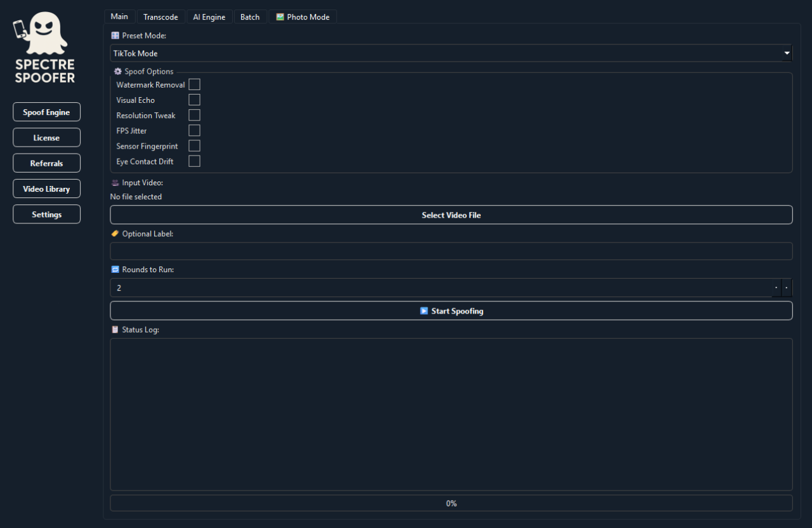Click the 'Eye Contact Drift' label
This screenshot has width=812, height=528.
pos(145,162)
